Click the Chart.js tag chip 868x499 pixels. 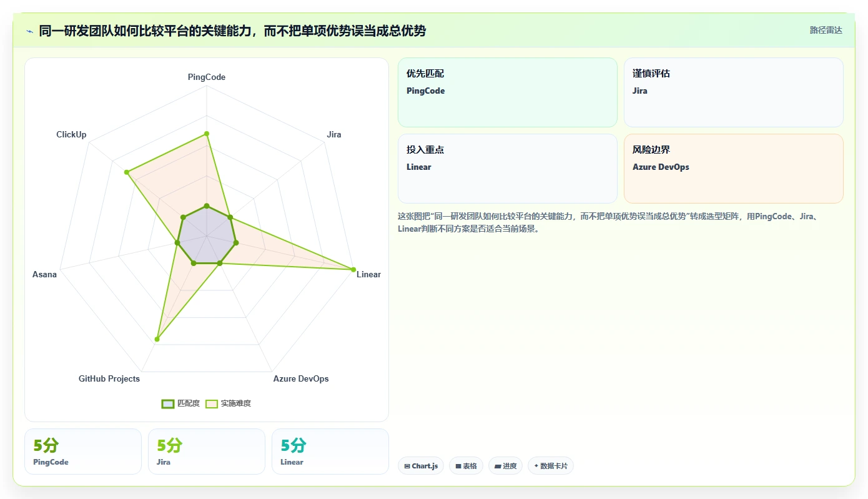pyautogui.click(x=421, y=466)
